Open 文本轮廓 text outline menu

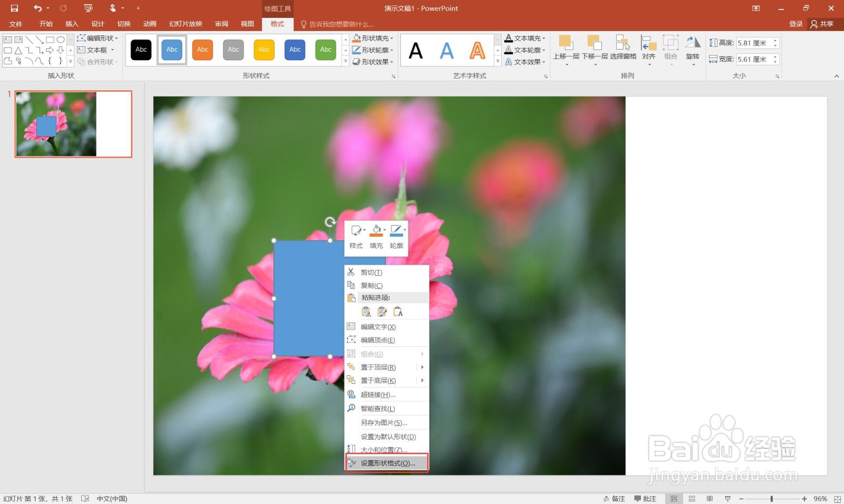click(525, 50)
